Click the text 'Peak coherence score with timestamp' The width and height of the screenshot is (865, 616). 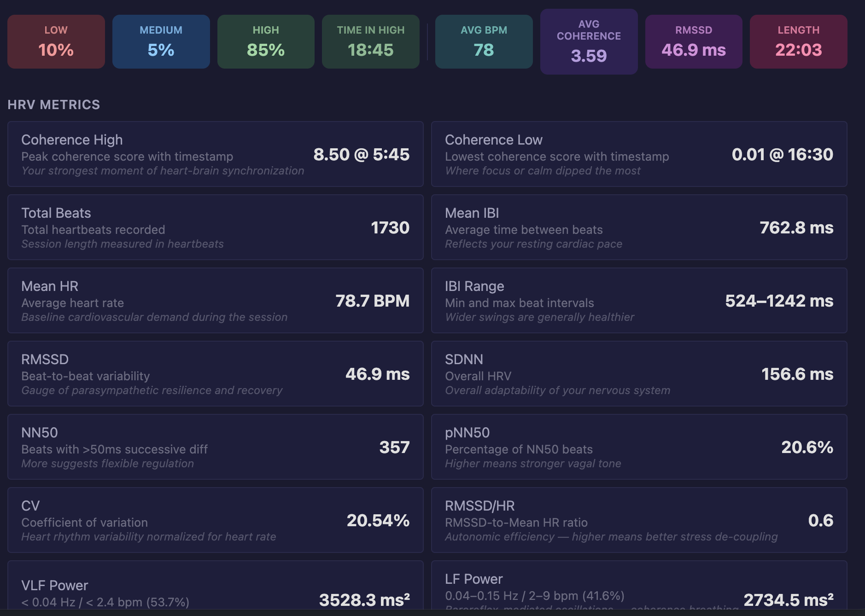coord(127,157)
